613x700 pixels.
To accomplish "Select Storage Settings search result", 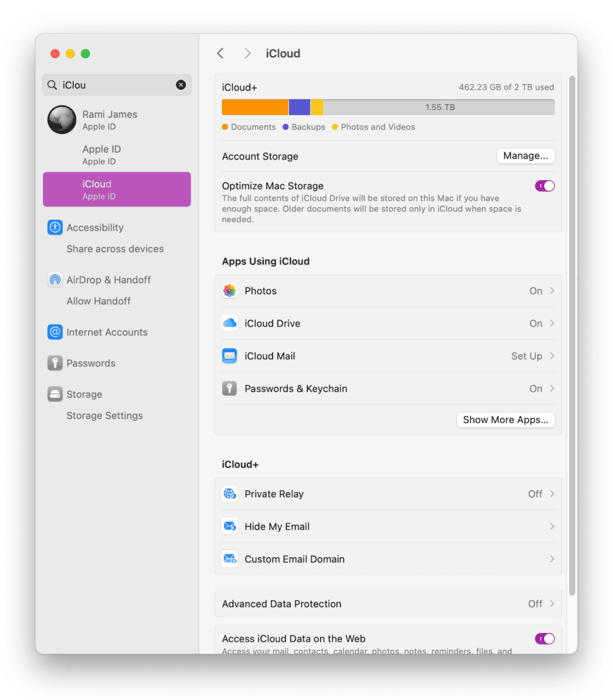I will (x=104, y=415).
